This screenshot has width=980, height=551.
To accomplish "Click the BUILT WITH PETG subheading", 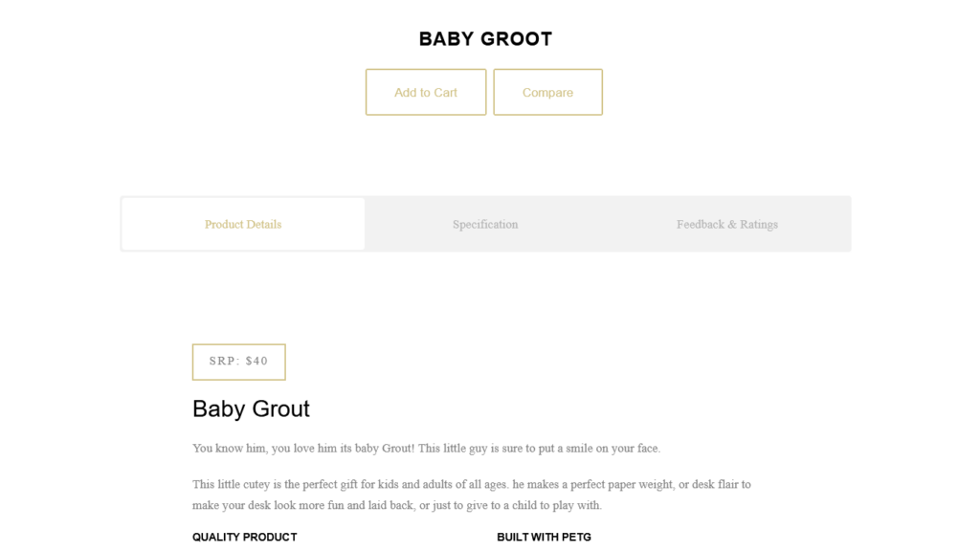I will (544, 538).
